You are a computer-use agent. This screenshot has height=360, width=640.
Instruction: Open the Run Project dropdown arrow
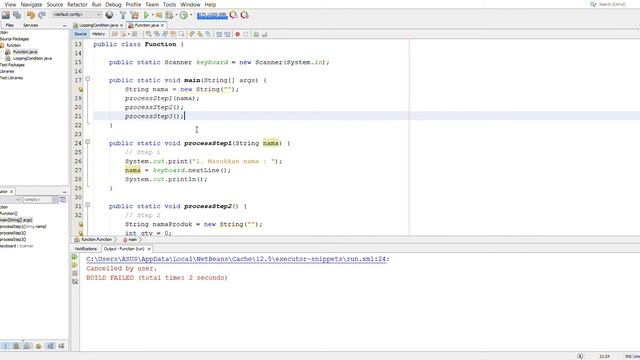click(x=152, y=15)
